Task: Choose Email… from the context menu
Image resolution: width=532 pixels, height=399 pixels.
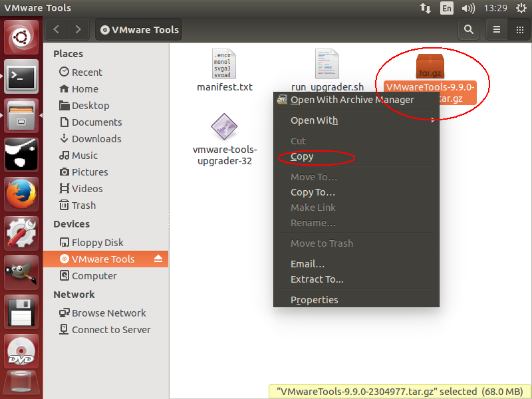Action: (356, 264)
